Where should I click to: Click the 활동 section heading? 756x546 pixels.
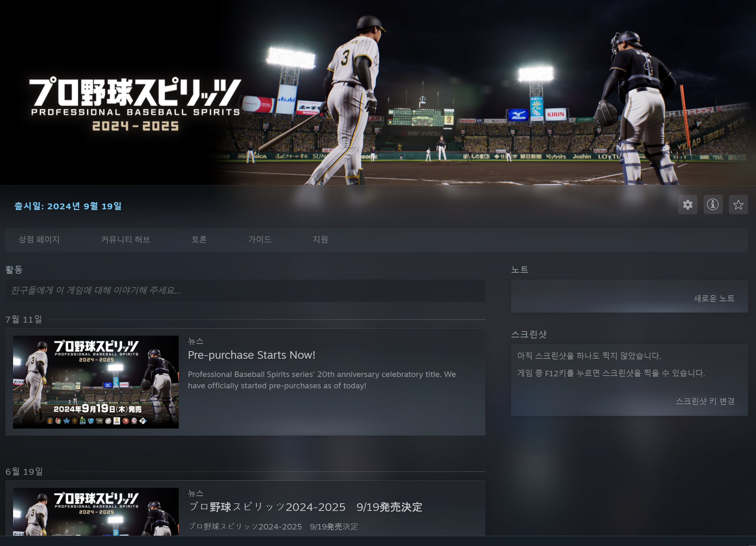(x=14, y=269)
